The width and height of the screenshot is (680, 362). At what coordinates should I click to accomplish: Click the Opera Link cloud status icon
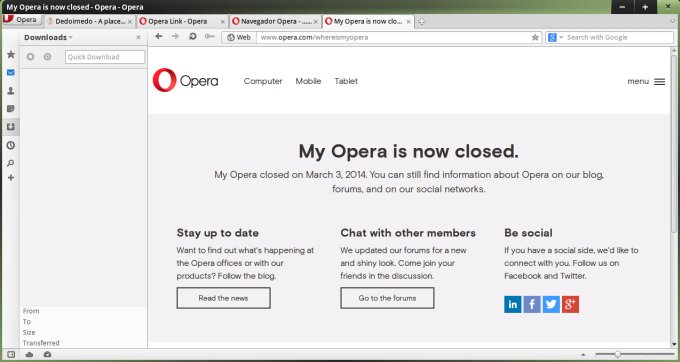29,355
